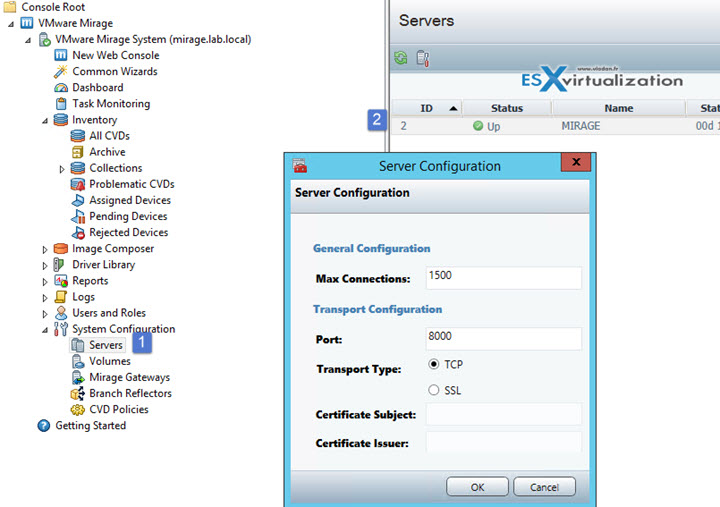Screen dimensions: 720x507
Task: Open the Getting Started item
Action: 90,426
